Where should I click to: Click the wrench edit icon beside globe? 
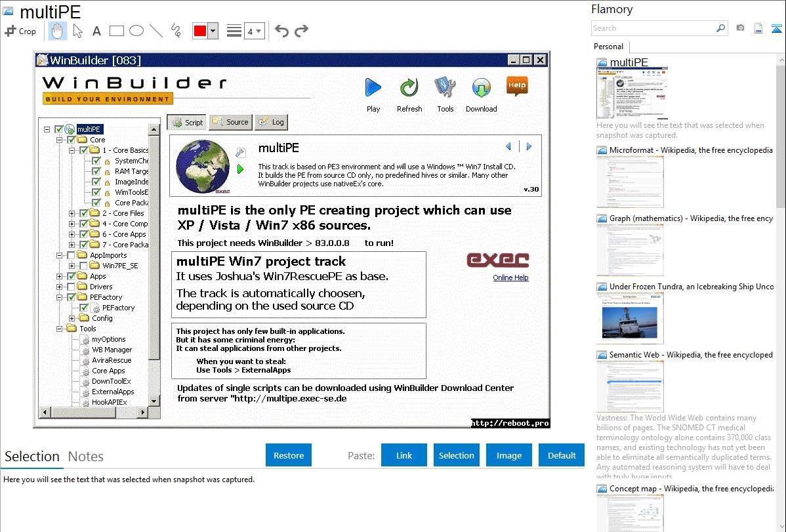[241, 152]
